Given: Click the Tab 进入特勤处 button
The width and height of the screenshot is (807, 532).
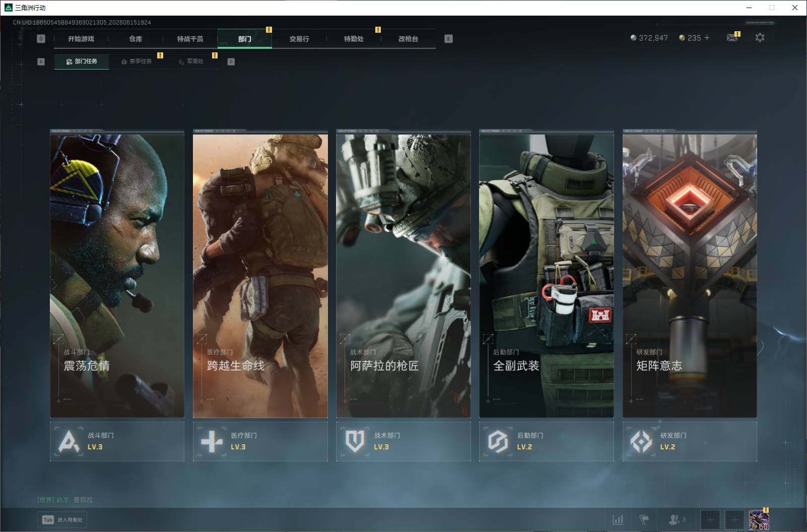Looking at the screenshot, I should 62,520.
